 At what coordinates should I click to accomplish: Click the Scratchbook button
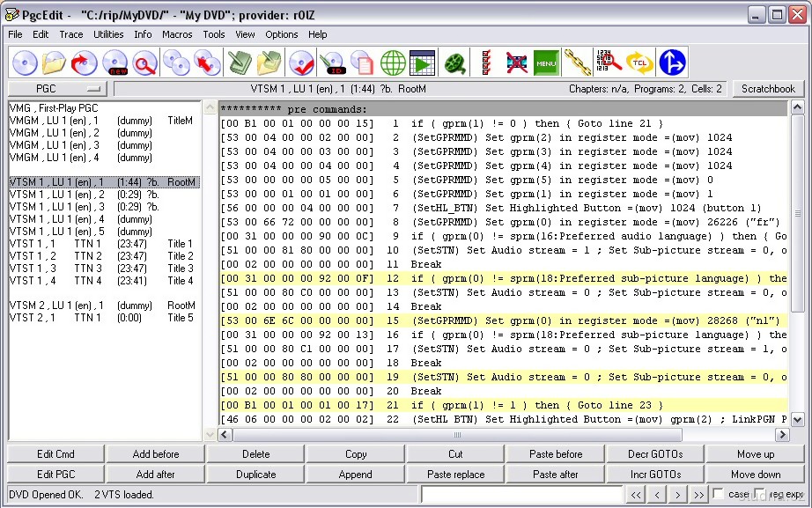(767, 89)
